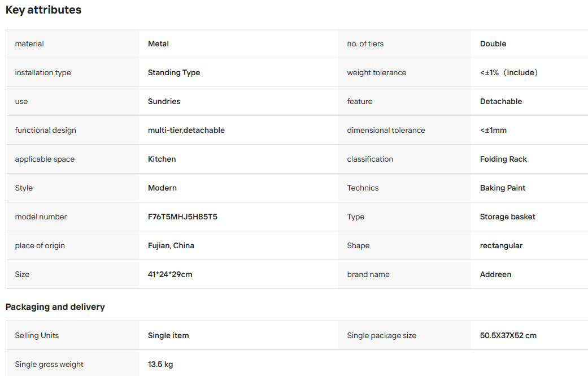Click the Packaging and delivery heading
The height and width of the screenshot is (376, 588).
tap(55, 307)
